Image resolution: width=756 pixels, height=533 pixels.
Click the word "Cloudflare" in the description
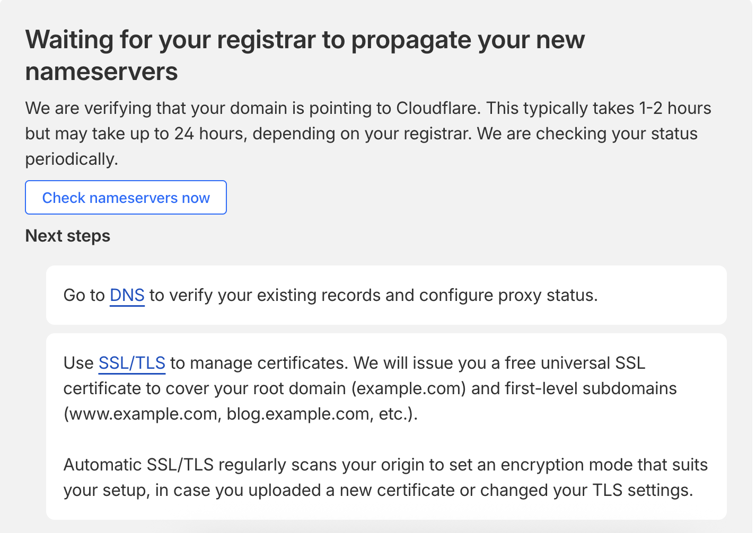(438, 108)
